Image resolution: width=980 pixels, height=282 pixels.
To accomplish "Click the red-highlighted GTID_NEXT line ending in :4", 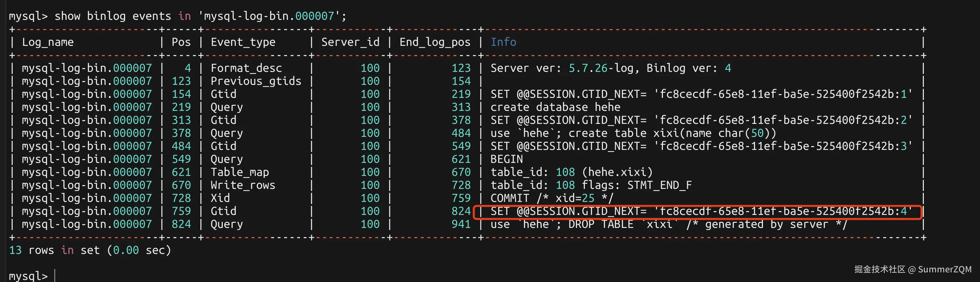I will (x=701, y=211).
